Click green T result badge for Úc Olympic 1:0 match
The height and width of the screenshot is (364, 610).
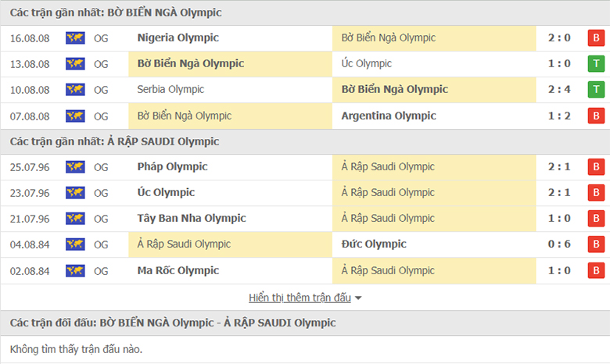(596, 64)
